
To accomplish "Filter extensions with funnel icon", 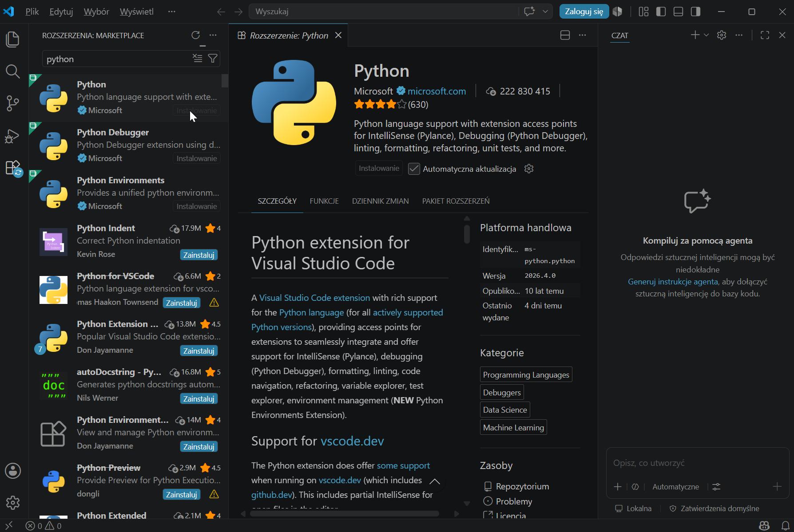I will [x=213, y=58].
